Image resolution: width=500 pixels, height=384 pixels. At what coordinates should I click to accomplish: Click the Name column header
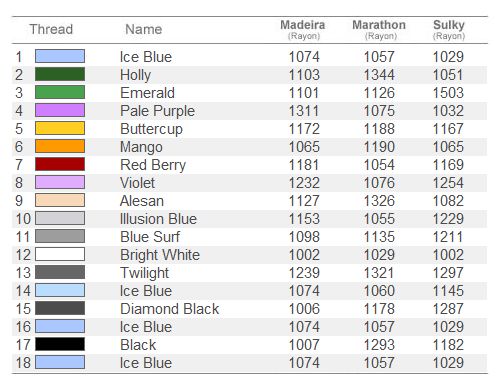click(144, 29)
